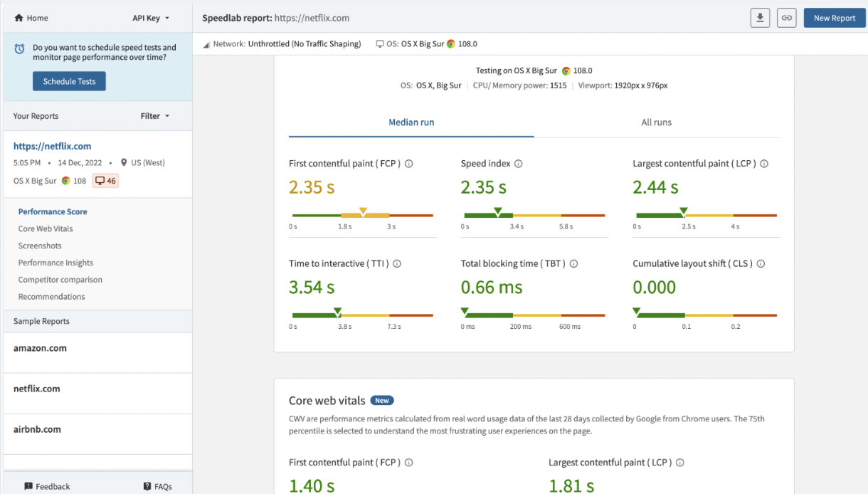Switch to the All runs tab
This screenshot has height=494, width=868.
656,122
